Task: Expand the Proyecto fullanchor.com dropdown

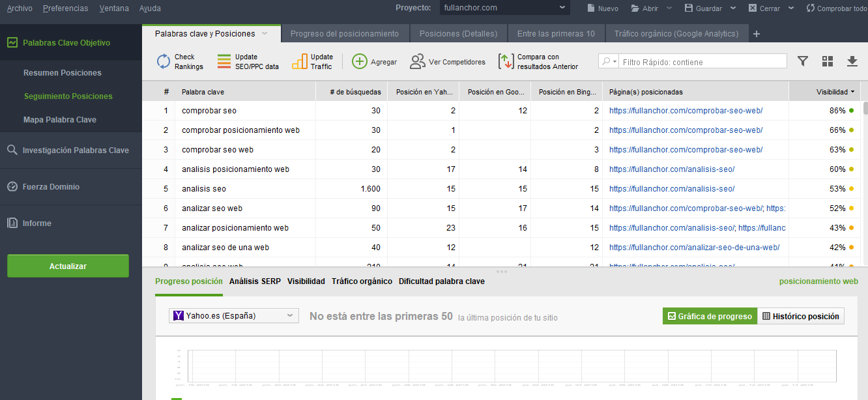Action: 563,8
